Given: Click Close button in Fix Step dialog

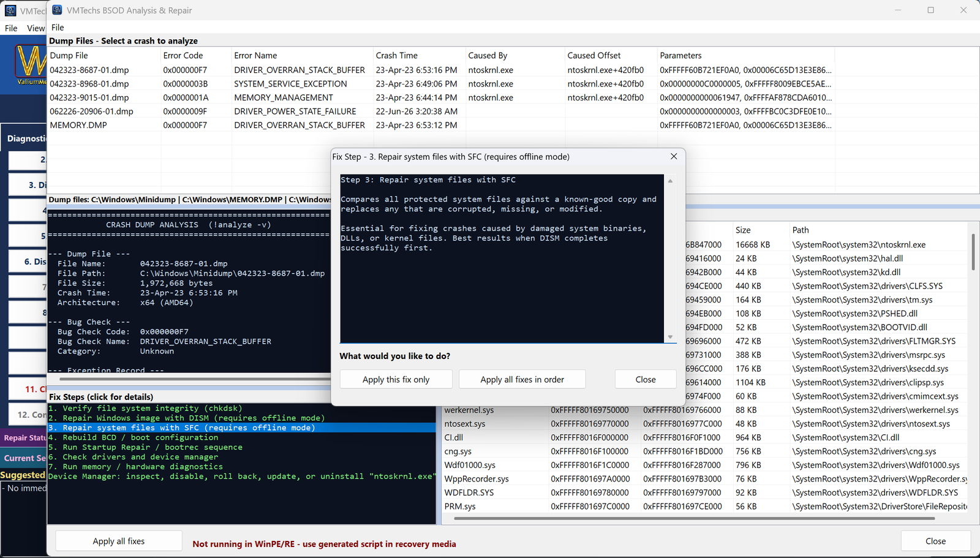Looking at the screenshot, I should [646, 379].
